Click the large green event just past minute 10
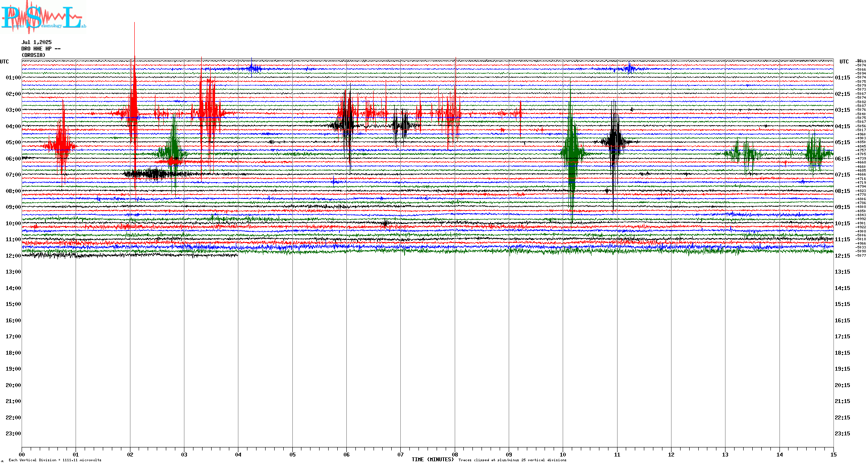The width and height of the screenshot is (868, 466). click(x=572, y=153)
